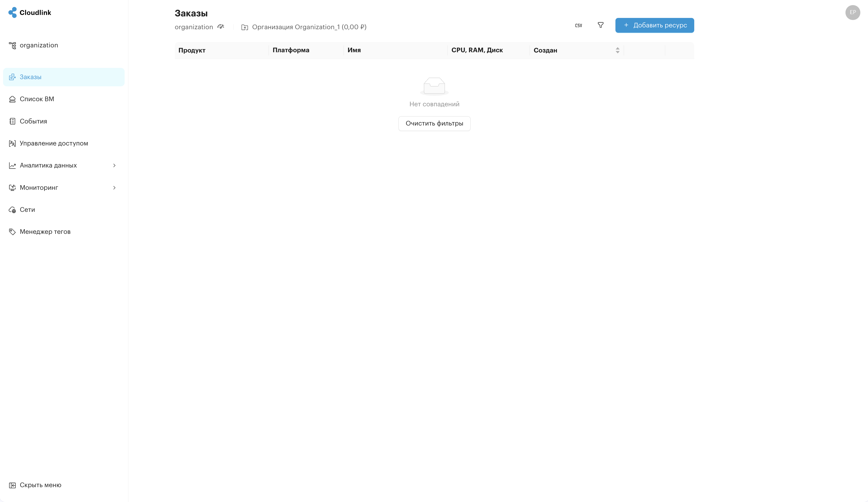
Task: Click the folder icon before Организация Organization_1
Action: tap(245, 27)
